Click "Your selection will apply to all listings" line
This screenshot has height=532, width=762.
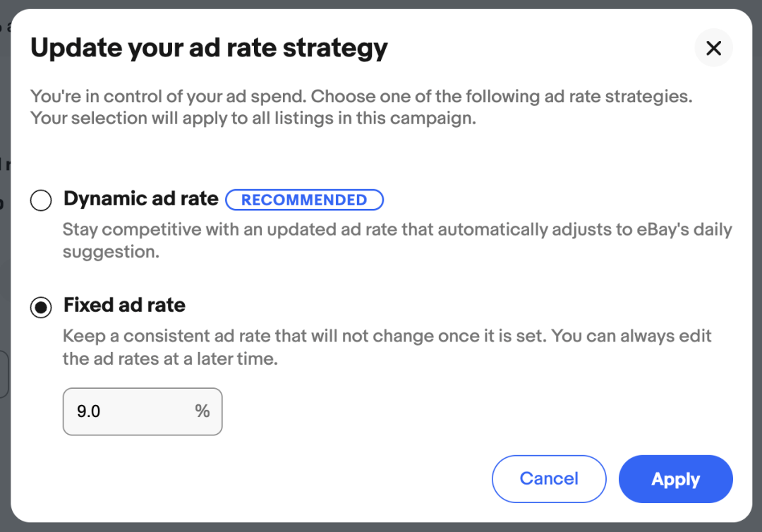coord(253,118)
